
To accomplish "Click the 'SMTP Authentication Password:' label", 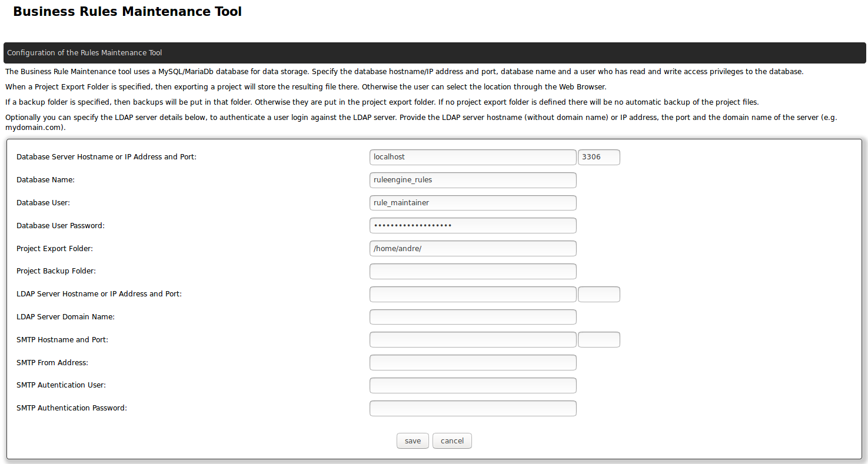I will click(x=72, y=408).
